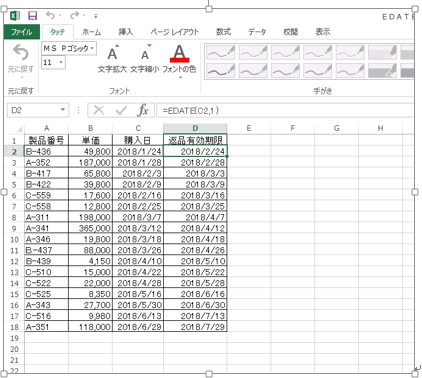
Task: Switch to the ホーム ribbon tab
Action: 91,32
